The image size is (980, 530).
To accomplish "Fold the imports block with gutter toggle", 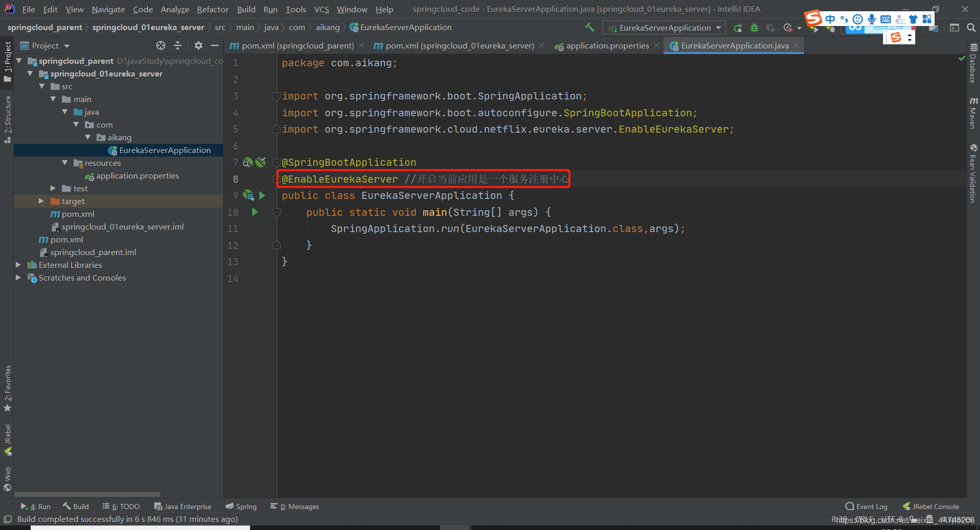I will tap(277, 96).
